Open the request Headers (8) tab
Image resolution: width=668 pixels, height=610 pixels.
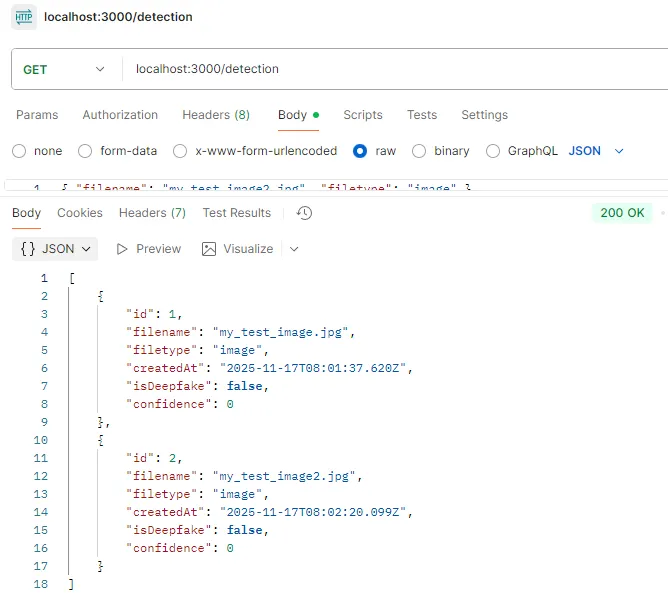click(x=216, y=115)
